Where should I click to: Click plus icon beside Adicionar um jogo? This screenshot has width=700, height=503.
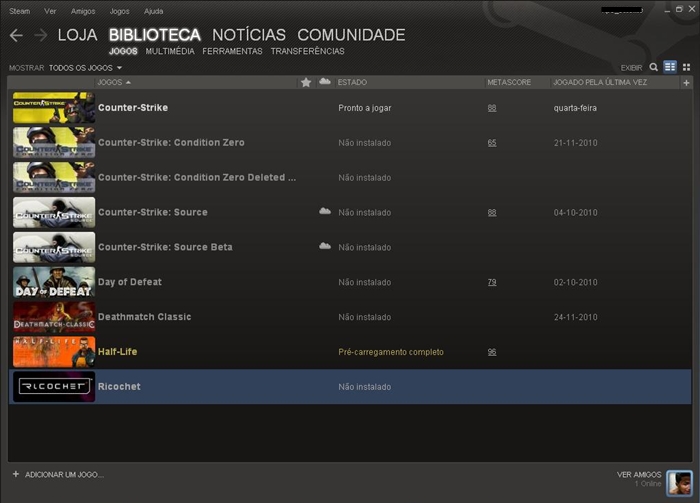[16, 474]
